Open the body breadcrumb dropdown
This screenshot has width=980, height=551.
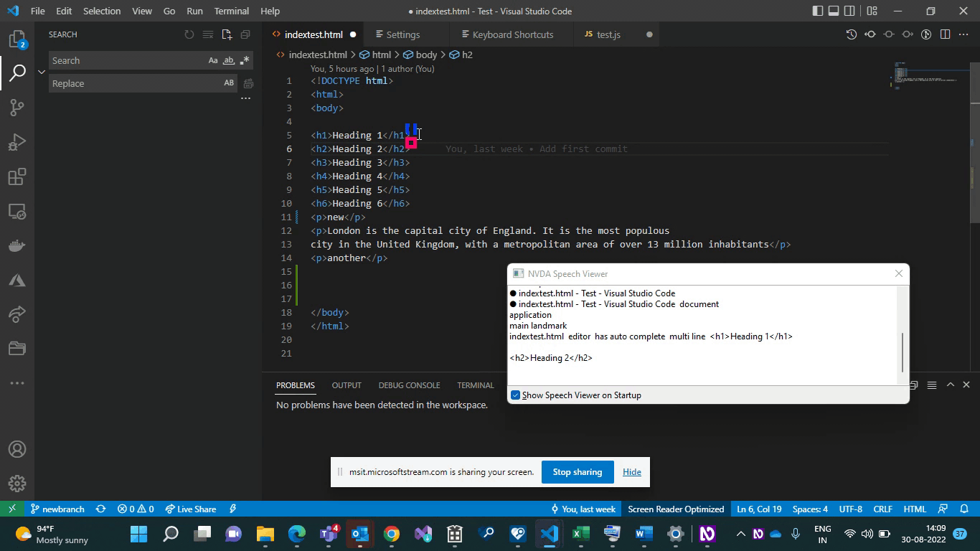click(420, 55)
